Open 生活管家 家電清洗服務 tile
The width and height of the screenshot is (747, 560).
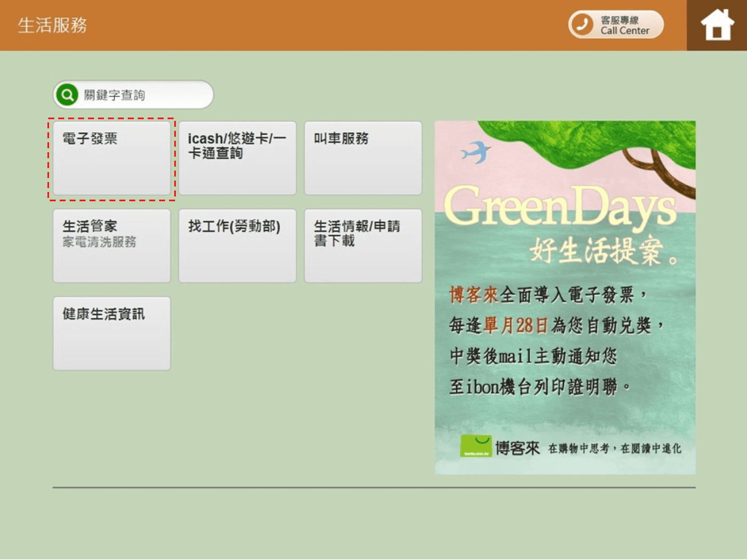click(x=111, y=246)
